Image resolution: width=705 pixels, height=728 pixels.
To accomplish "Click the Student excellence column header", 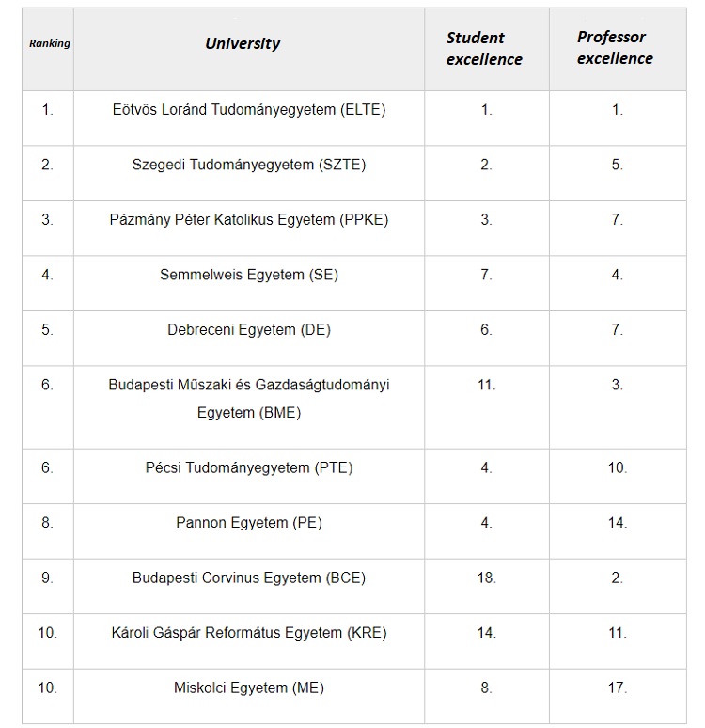I will point(484,48).
